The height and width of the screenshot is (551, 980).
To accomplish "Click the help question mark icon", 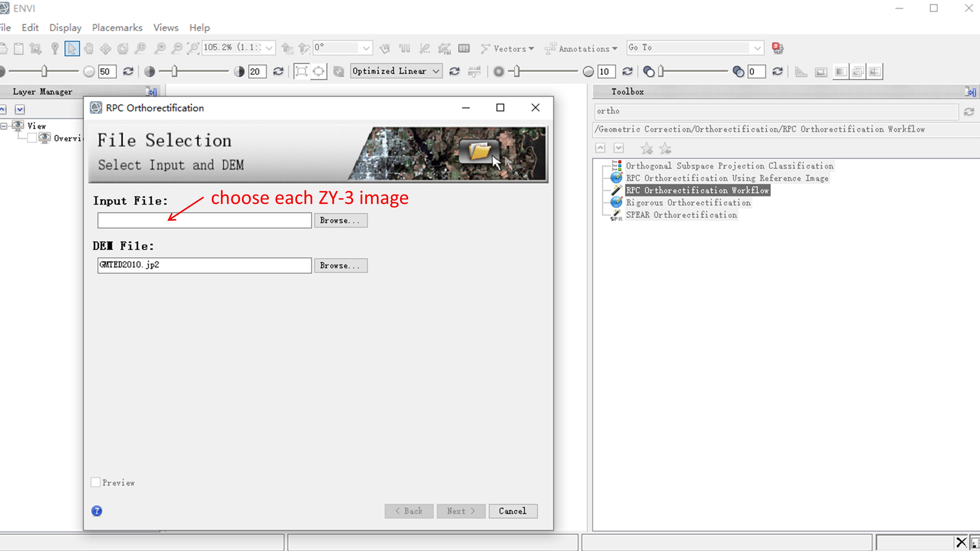I will point(97,511).
